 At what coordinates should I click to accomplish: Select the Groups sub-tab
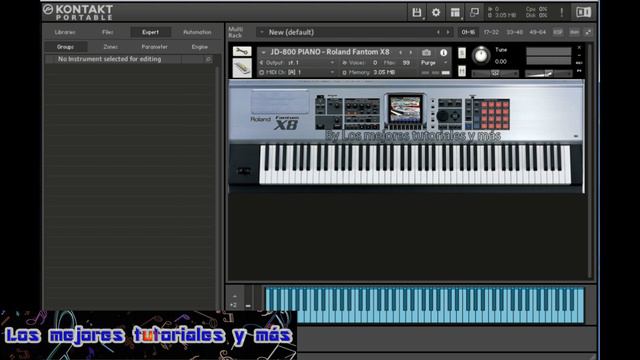click(65, 47)
